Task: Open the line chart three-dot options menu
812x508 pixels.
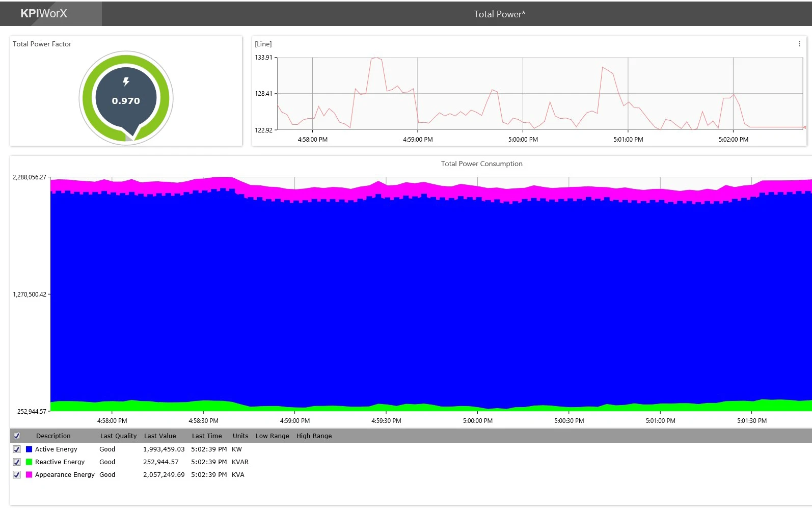Action: pos(799,44)
